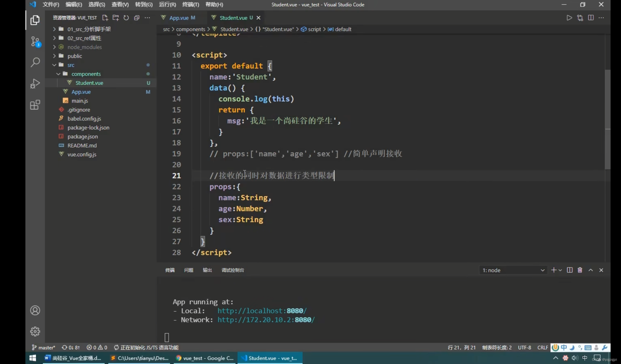The image size is (621, 364).
Task: Open the Accounts menu icon
Action: click(35, 310)
